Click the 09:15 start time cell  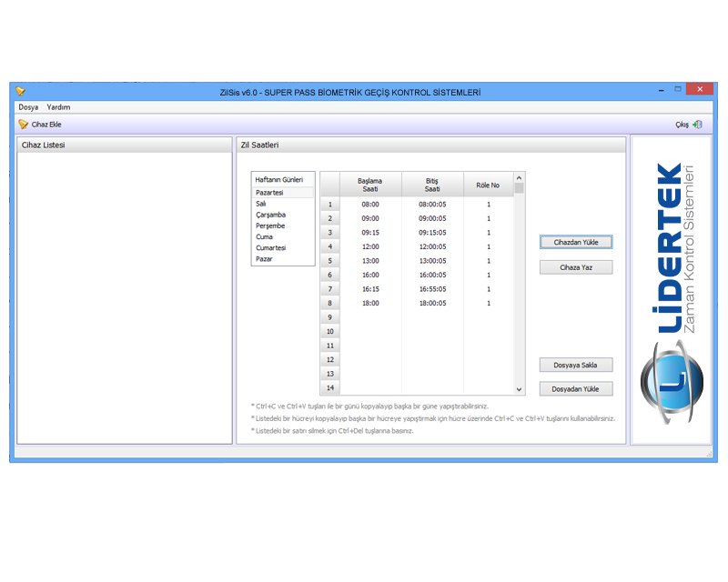click(369, 233)
